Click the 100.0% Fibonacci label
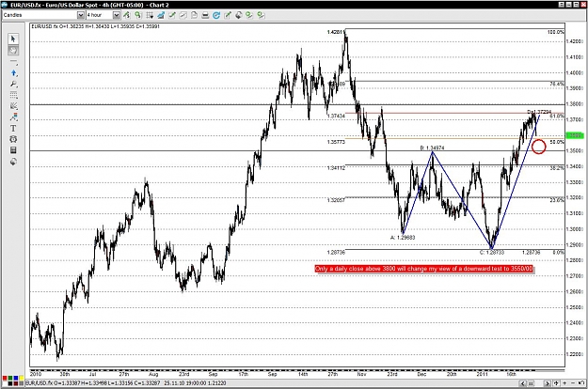Image resolution: width=588 pixels, height=389 pixels. pos(555,32)
